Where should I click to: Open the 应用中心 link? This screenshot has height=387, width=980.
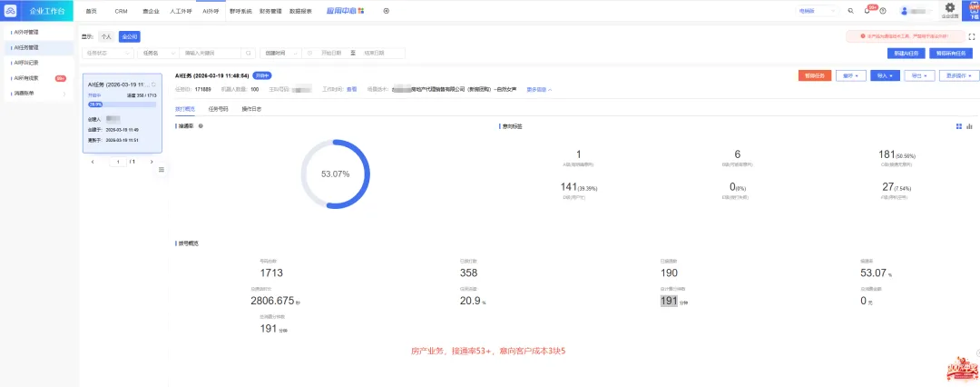coord(340,11)
